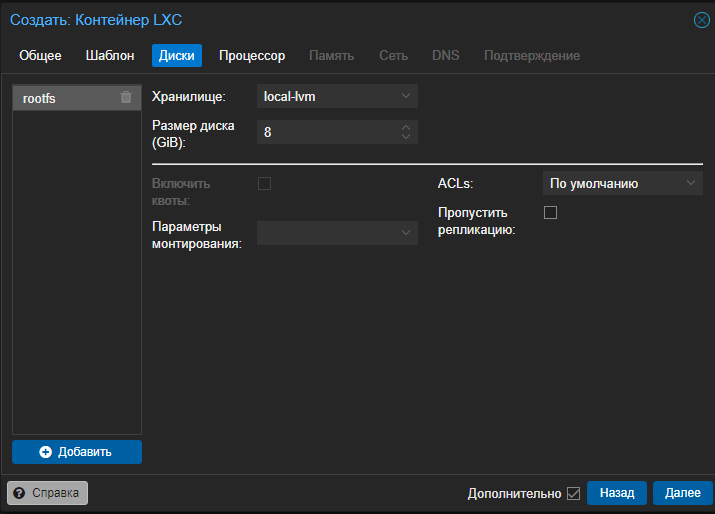Expand the ACLs По умолчанию dropdown
The image size is (715, 514).
coord(622,183)
